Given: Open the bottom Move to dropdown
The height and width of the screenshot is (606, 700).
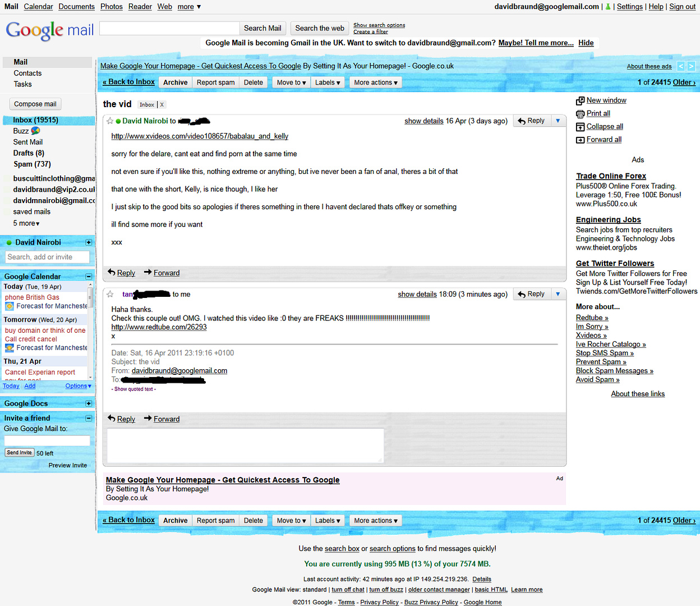Looking at the screenshot, I should point(291,521).
